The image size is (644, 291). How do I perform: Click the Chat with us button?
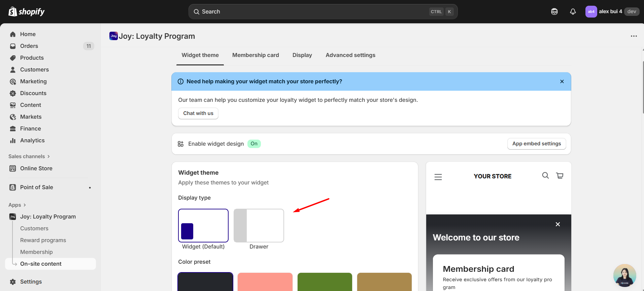[x=198, y=114]
